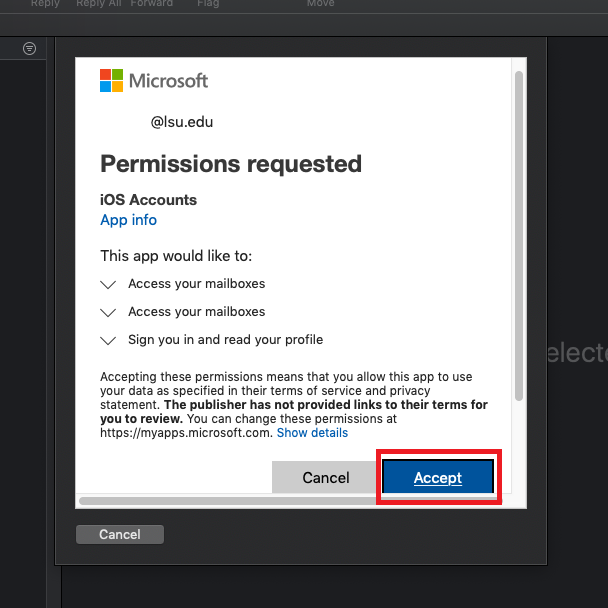Click the bold publisher has not provided links text
608x608 pixels.
point(294,411)
